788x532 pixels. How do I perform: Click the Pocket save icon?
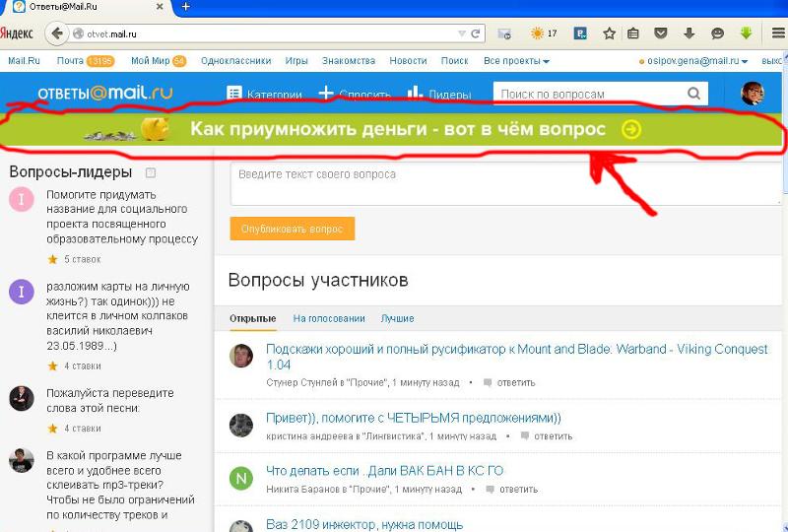point(660,33)
